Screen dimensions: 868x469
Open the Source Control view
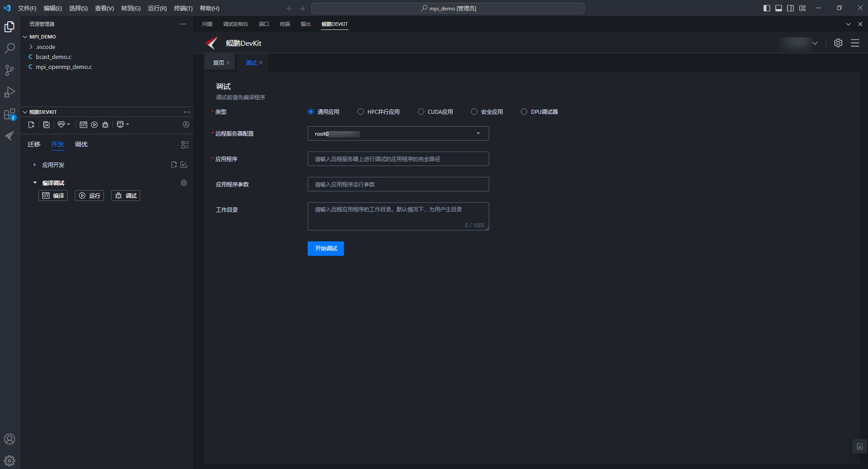click(10, 70)
